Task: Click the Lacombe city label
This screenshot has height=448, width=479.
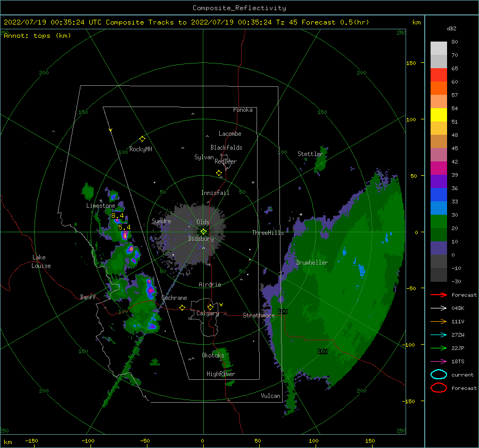Action: [230, 134]
